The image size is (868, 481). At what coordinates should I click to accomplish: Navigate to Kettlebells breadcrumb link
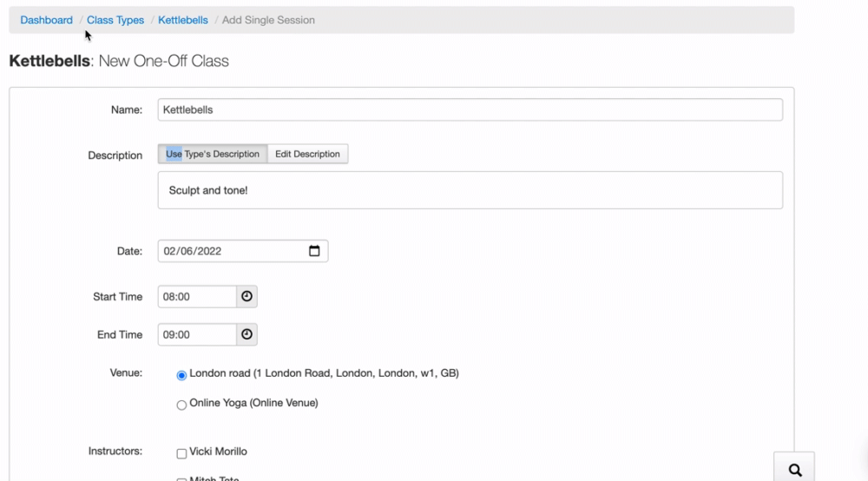(182, 20)
